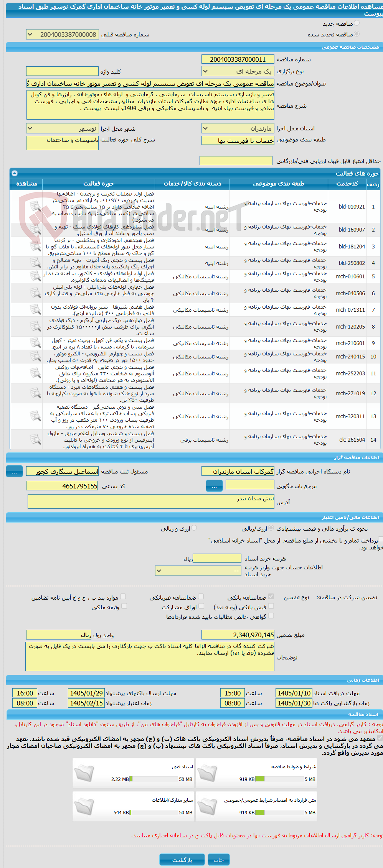
Task: Click اسناد فنی file size bar
Action: tap(154, 779)
